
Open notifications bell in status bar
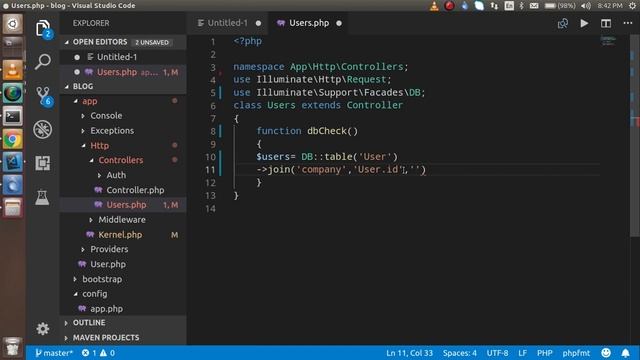pyautogui.click(x=625, y=353)
